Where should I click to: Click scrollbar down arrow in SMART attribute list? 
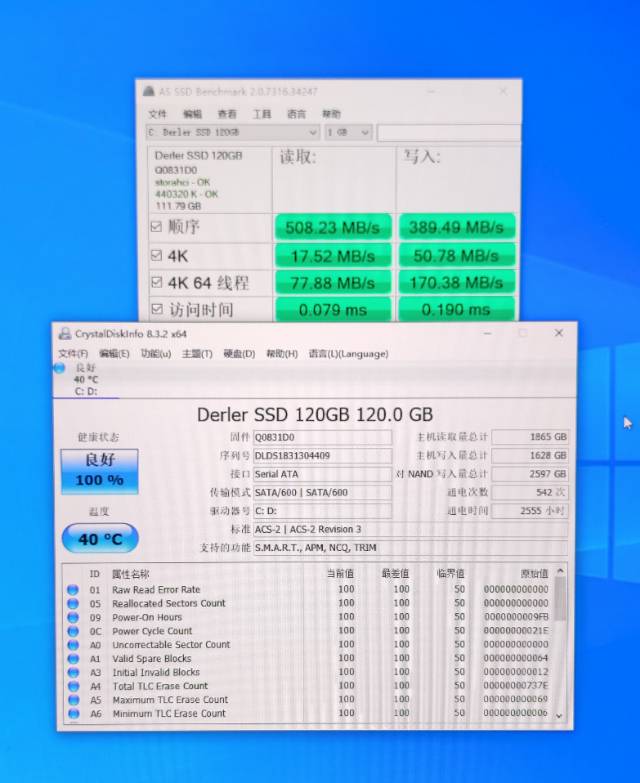[x=559, y=716]
